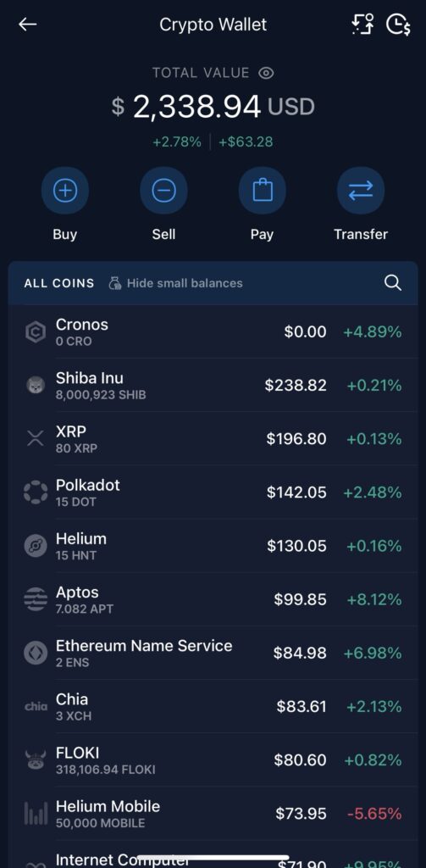Open Pay shopping bag icon
The height and width of the screenshot is (868, 426).
(263, 191)
